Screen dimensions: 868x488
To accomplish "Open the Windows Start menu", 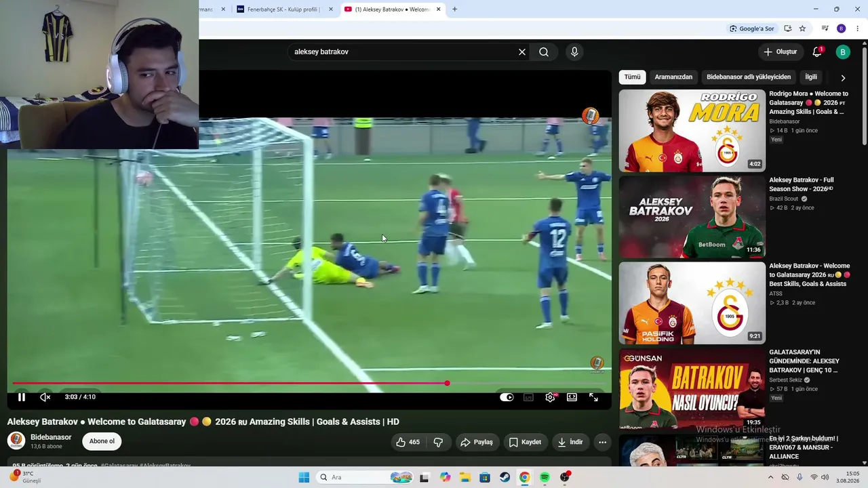I will pyautogui.click(x=304, y=477).
